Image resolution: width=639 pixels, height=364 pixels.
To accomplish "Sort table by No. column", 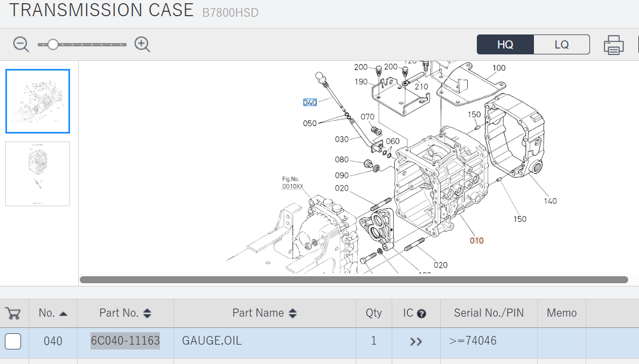I will (x=53, y=313).
